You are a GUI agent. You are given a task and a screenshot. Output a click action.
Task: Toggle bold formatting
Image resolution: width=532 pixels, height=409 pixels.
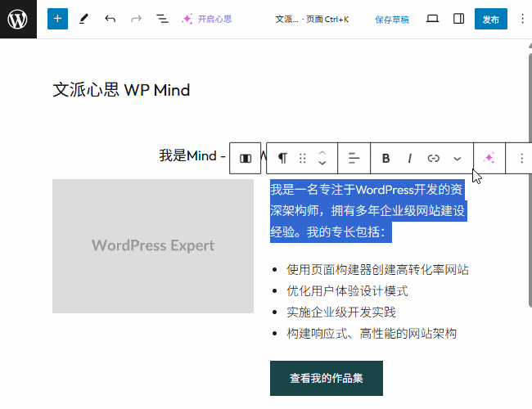click(385, 159)
